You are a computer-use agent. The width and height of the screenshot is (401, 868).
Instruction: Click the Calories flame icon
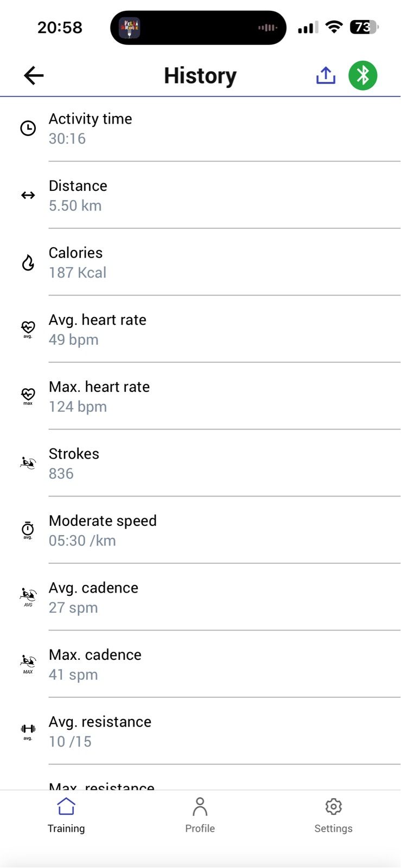[28, 263]
